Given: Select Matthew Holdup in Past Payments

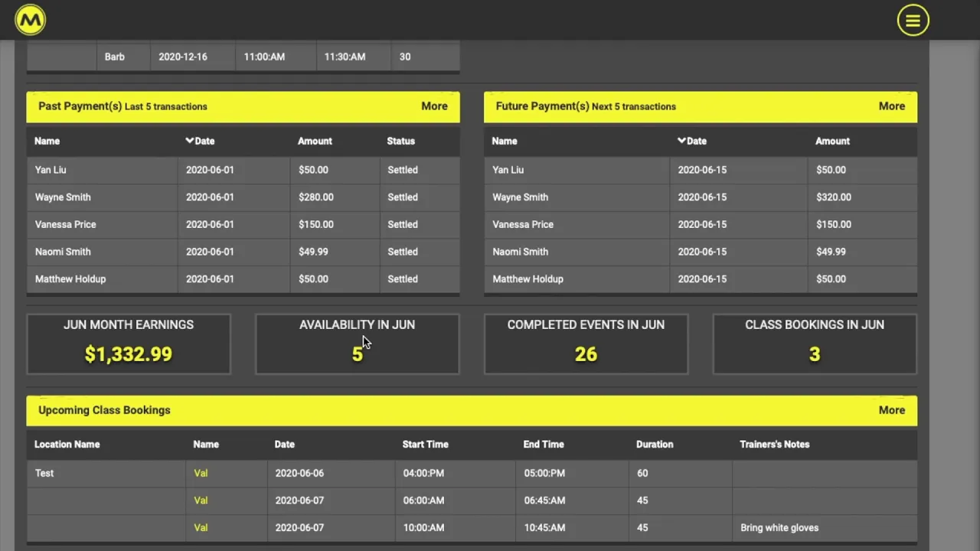Looking at the screenshot, I should pyautogui.click(x=70, y=279).
